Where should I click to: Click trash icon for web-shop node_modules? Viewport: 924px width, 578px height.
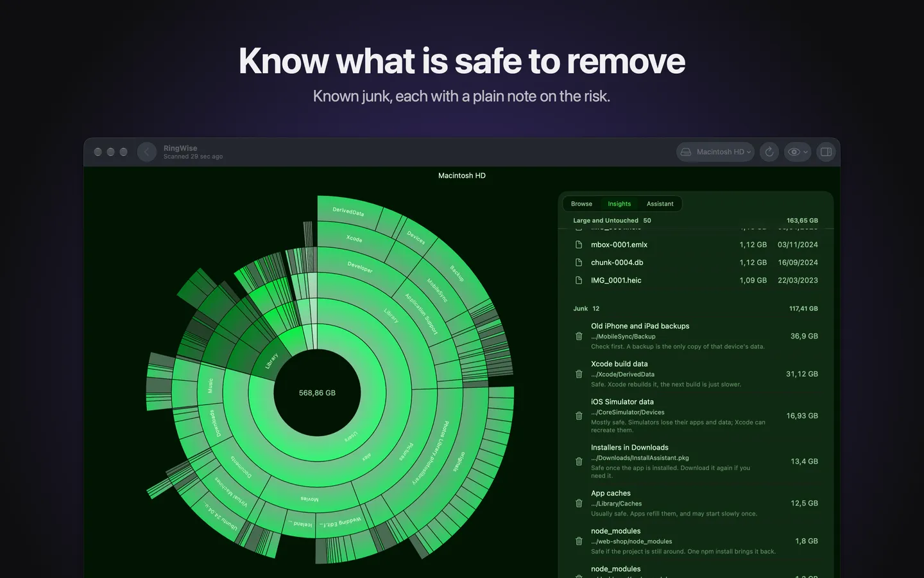click(579, 541)
